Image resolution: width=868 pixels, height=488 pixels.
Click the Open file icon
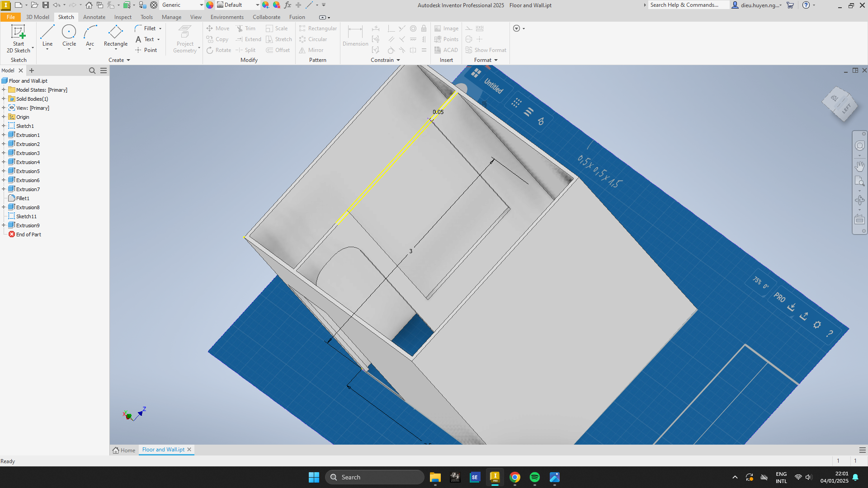click(x=34, y=5)
